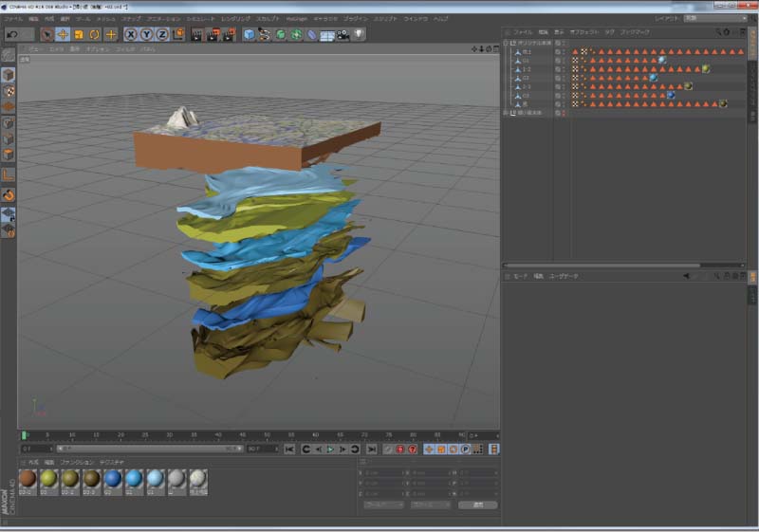
Task: Activate the Scale tool
Action: click(79, 34)
